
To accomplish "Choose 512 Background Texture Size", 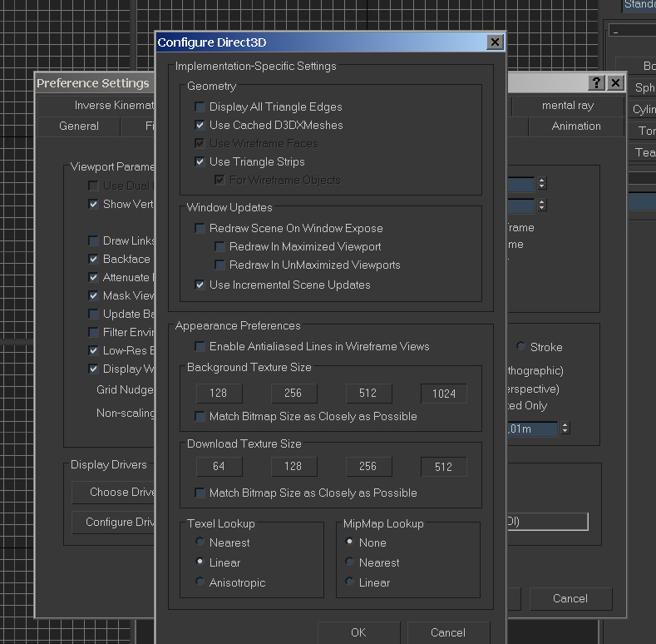I will coord(368,394).
